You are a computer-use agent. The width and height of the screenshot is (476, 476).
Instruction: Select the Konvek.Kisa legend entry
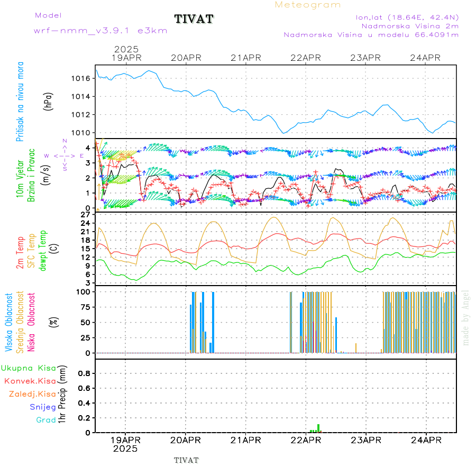pyautogui.click(x=30, y=381)
